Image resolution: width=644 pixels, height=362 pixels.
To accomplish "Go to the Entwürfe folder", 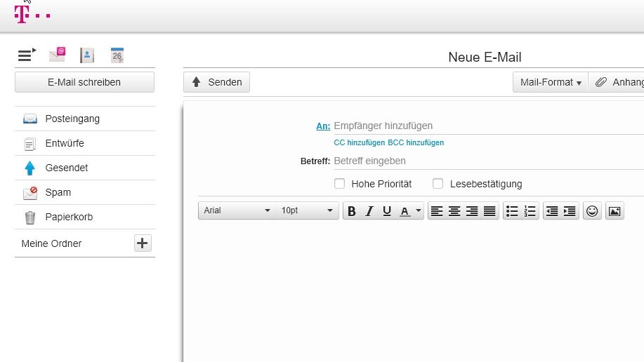I will click(65, 143).
